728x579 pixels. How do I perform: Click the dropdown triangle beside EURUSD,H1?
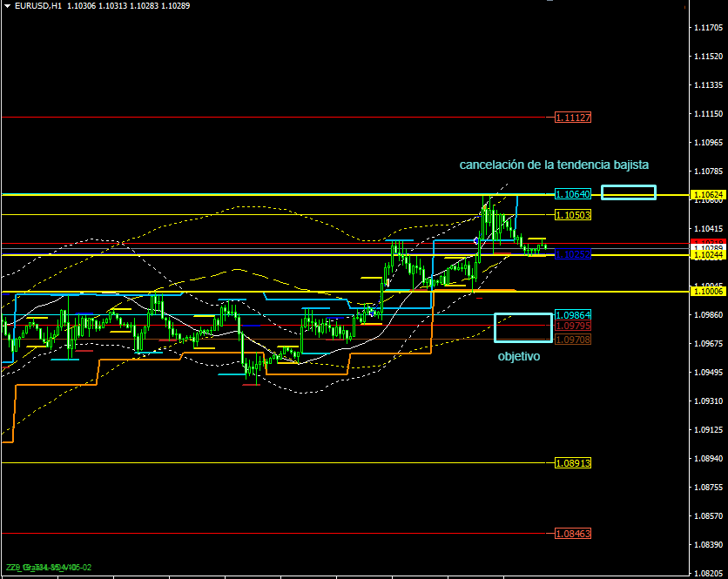(x=7, y=5)
